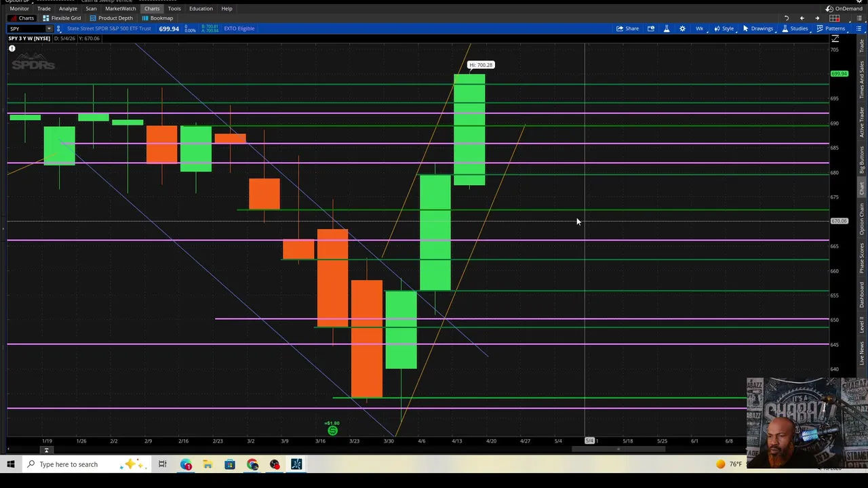Select the Chart sidebar panel

(x=863, y=188)
